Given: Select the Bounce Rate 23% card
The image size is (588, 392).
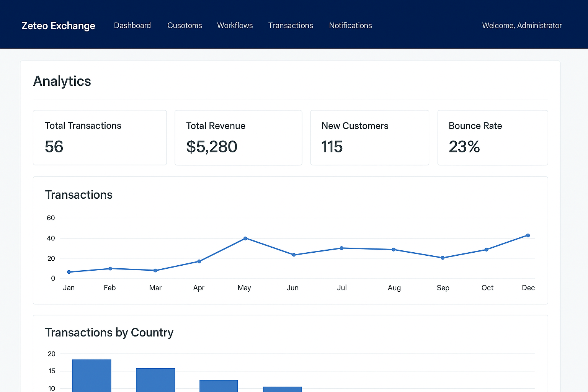Looking at the screenshot, I should pos(492,138).
